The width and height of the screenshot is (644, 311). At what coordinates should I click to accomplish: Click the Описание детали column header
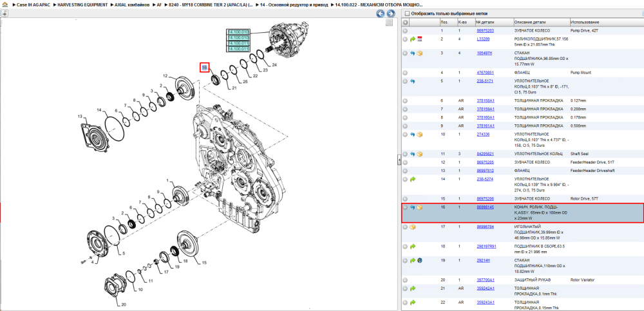pos(530,22)
